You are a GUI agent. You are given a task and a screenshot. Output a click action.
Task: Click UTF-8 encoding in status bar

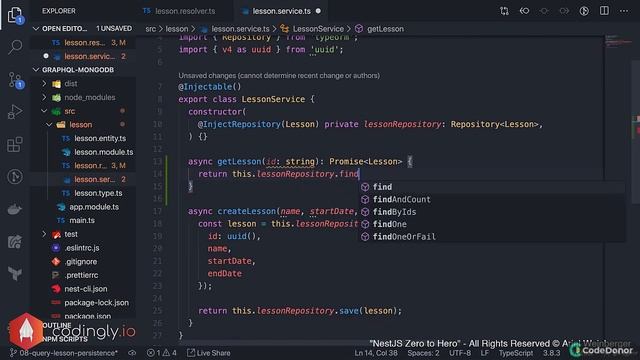[460, 353]
